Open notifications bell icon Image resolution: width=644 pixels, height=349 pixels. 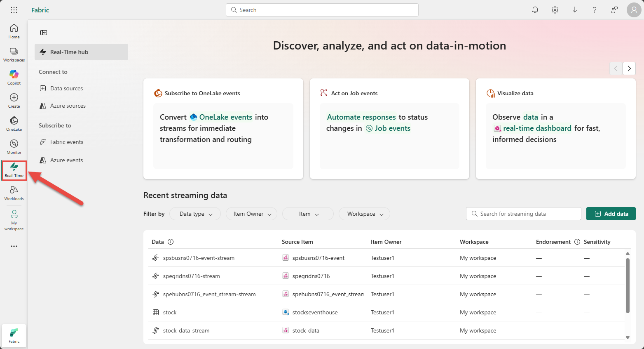[535, 10]
